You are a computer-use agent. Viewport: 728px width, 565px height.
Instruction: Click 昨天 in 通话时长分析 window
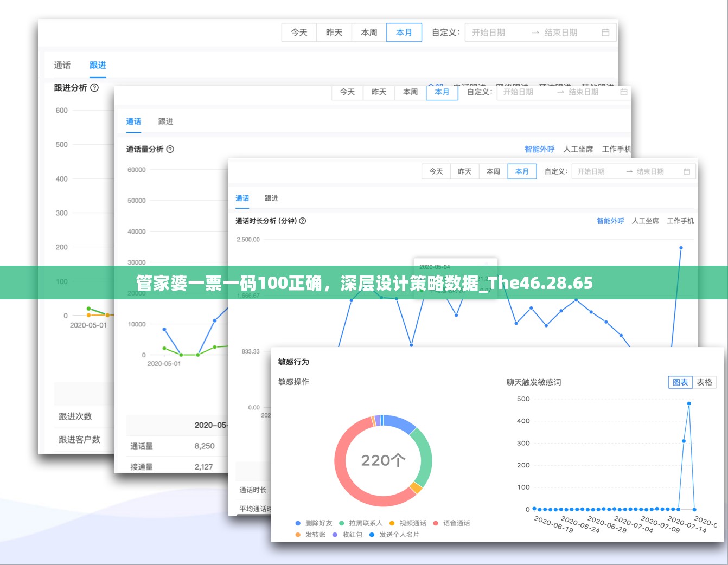[465, 171]
